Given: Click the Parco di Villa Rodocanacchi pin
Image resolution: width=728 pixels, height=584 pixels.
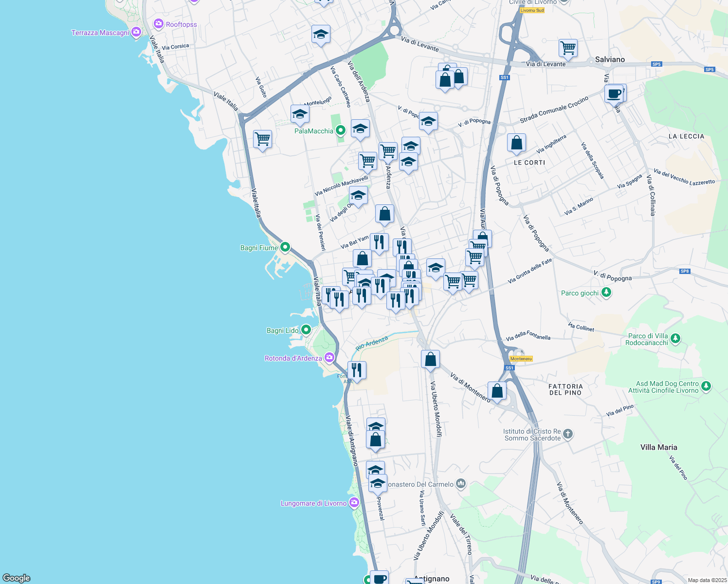Looking at the screenshot, I should [675, 338].
